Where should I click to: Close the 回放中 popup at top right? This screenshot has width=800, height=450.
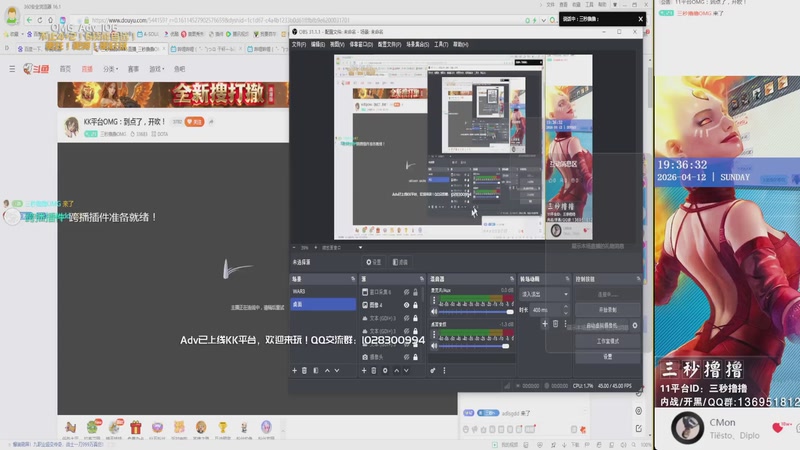(x=640, y=19)
